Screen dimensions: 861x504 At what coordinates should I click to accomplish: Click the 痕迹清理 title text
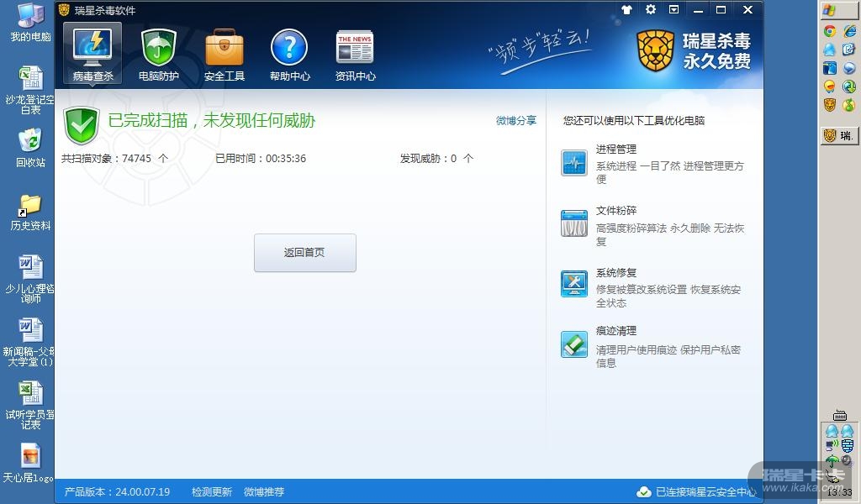pyautogui.click(x=616, y=331)
